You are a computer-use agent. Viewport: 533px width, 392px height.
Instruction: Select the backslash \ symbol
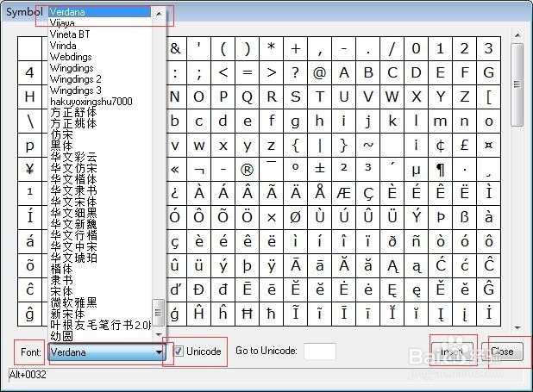tap(30, 121)
